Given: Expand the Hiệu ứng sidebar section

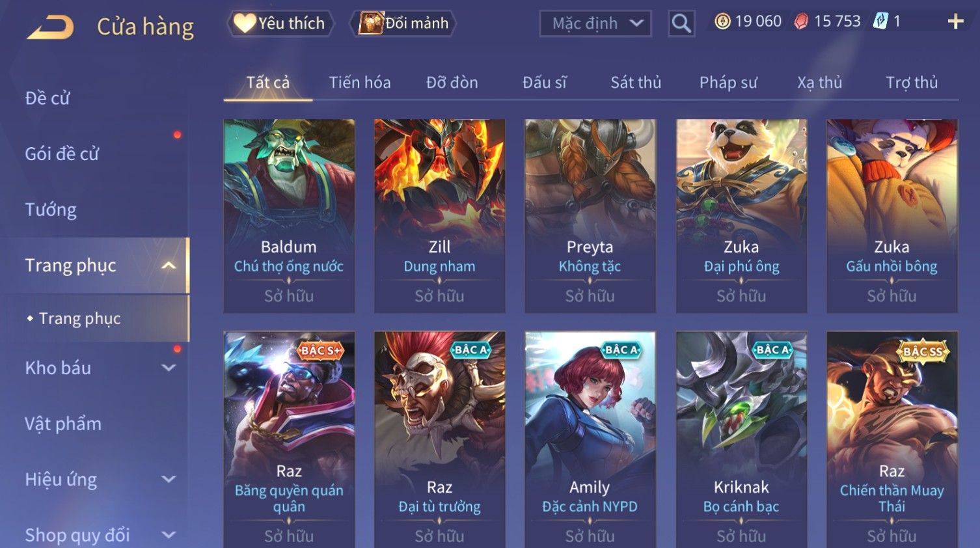Looking at the screenshot, I should coord(169,479).
